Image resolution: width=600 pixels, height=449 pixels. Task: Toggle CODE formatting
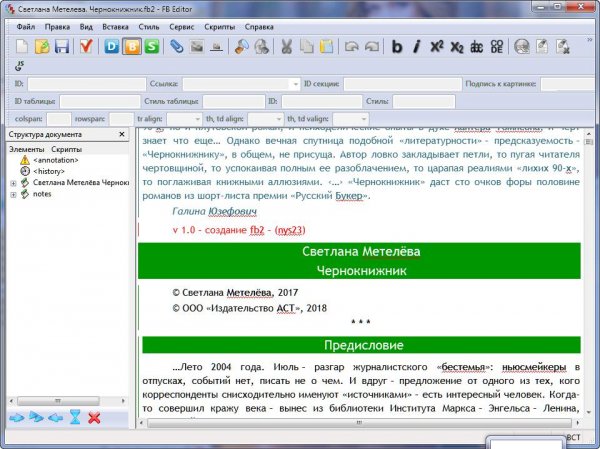tap(496, 47)
